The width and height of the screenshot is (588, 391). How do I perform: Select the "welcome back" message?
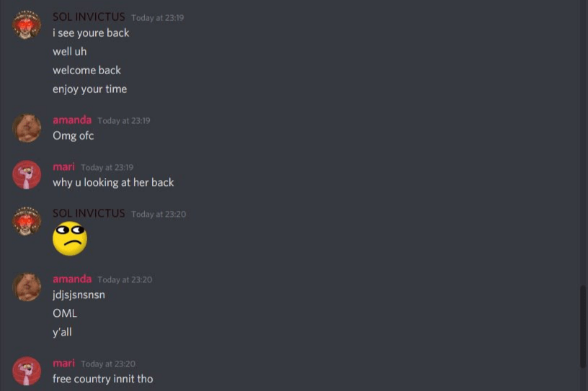pos(87,70)
